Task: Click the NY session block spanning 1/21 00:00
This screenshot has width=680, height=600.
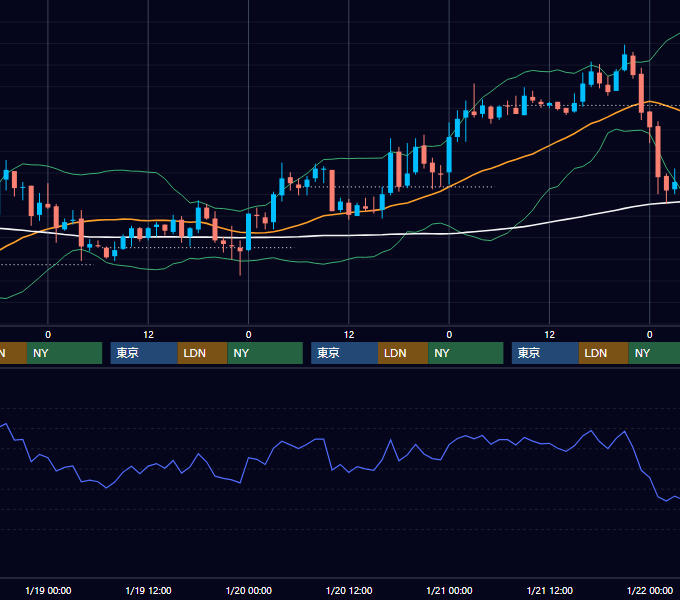Action: tap(466, 353)
